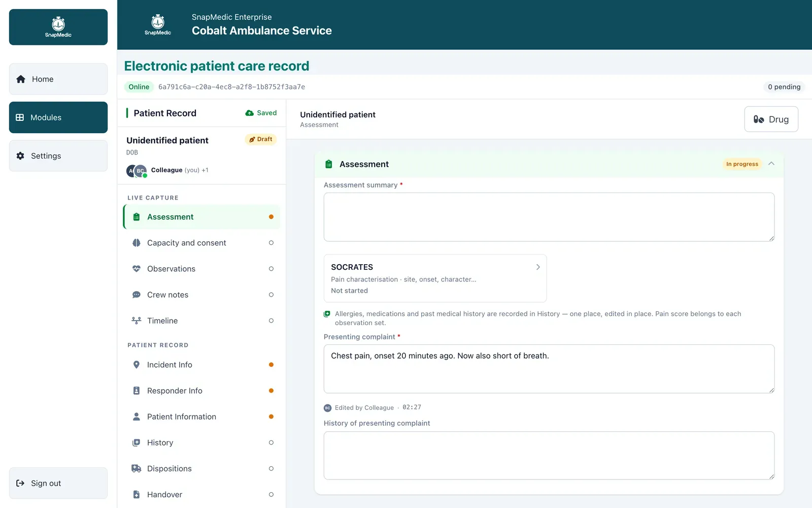Open the Drug button with pill icon
The height and width of the screenshot is (508, 812).
pyautogui.click(x=771, y=119)
